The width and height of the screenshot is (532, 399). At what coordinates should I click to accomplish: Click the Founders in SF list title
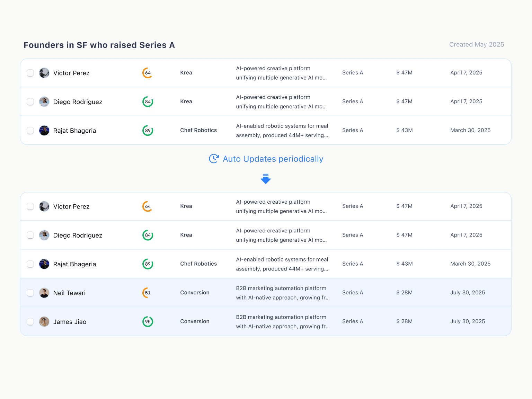pyautogui.click(x=99, y=45)
